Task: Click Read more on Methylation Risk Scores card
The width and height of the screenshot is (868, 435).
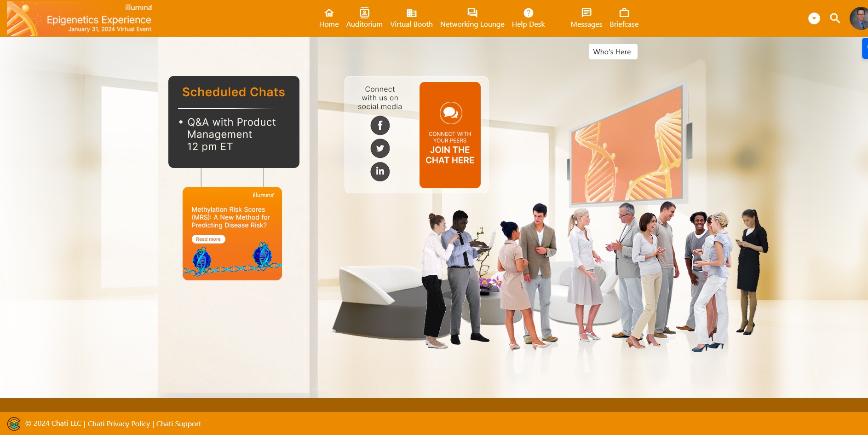Action: pos(208,239)
